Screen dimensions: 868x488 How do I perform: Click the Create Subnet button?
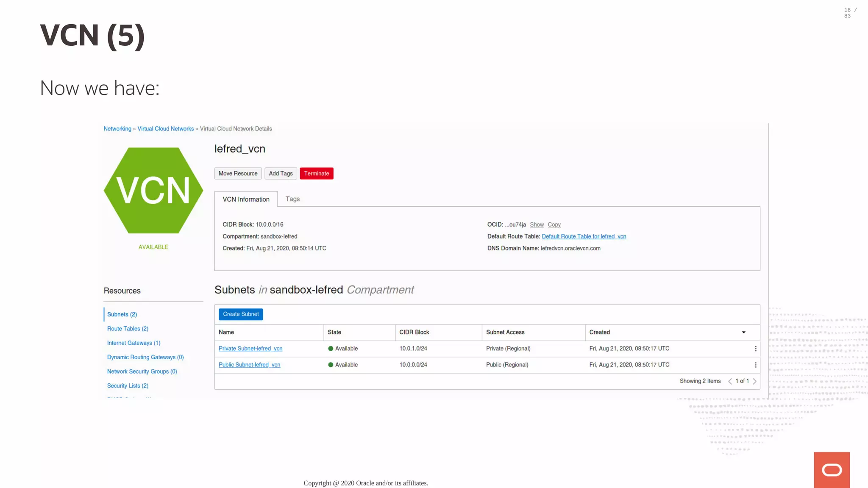pyautogui.click(x=241, y=314)
